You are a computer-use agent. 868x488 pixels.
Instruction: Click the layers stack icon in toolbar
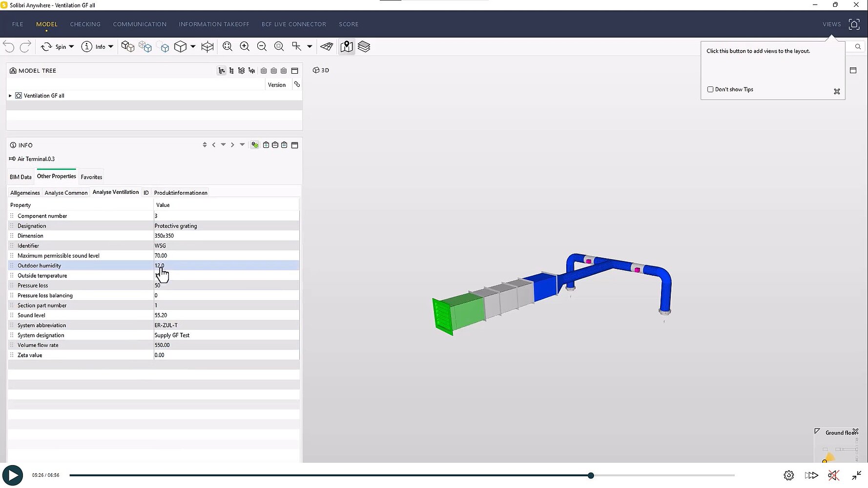pos(364,46)
